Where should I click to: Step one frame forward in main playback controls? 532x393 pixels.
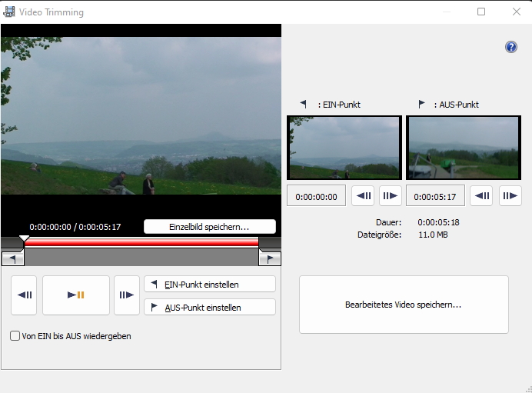click(127, 295)
